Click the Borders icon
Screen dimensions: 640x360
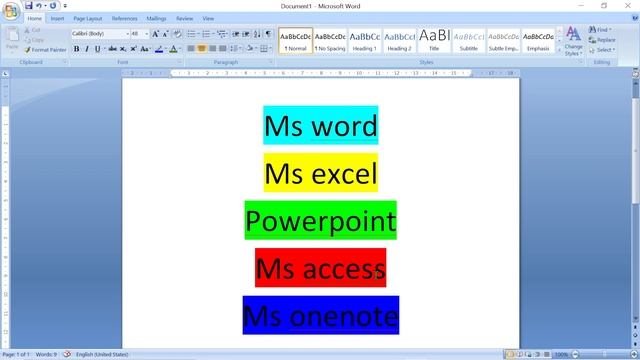[264, 49]
